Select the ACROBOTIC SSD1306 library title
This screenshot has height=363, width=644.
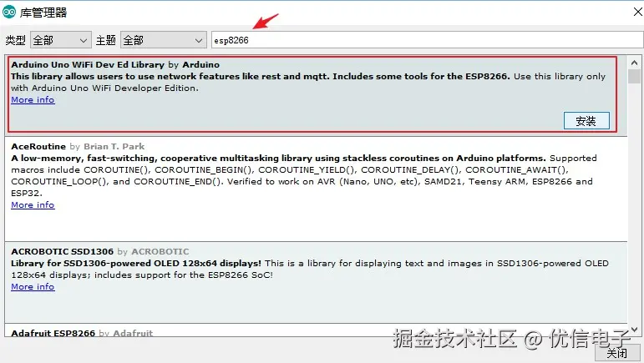62,251
